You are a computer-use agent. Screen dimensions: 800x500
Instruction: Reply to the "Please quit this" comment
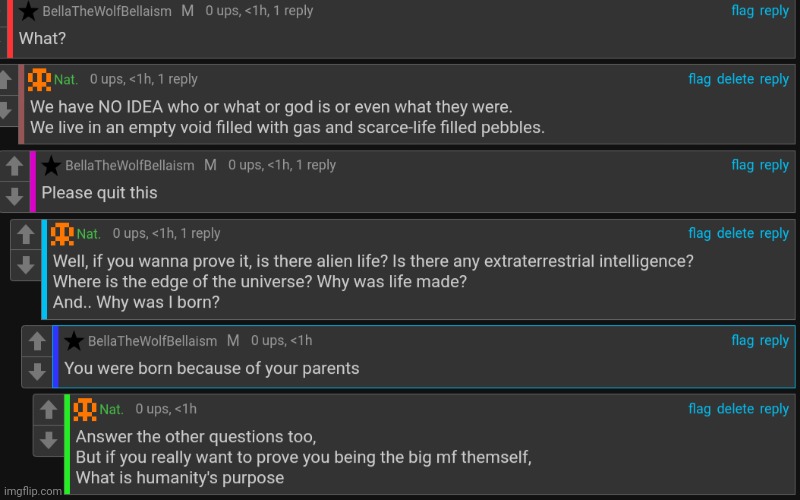[x=774, y=165]
